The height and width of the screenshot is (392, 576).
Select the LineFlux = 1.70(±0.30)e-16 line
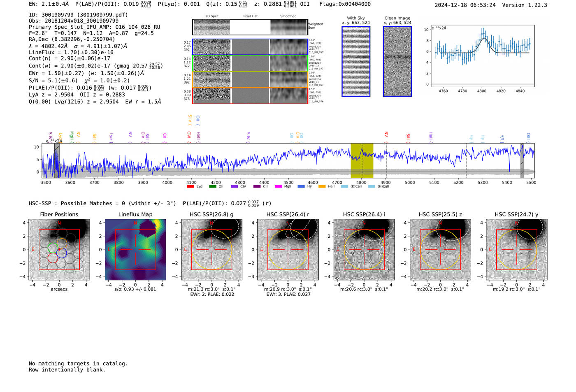click(x=71, y=53)
